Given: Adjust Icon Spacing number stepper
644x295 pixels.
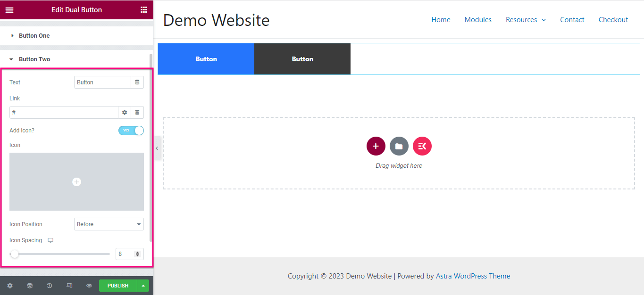Looking at the screenshot, I should 138,254.
